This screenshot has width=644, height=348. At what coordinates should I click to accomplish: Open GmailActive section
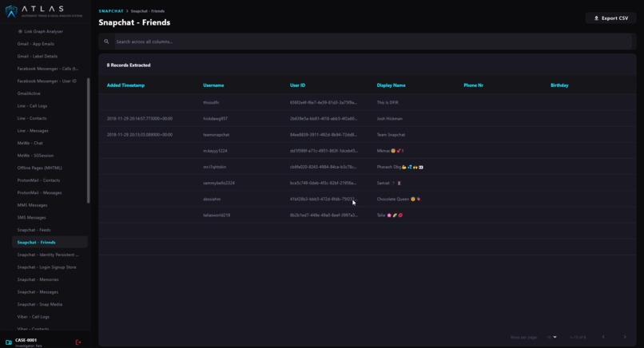click(x=29, y=93)
